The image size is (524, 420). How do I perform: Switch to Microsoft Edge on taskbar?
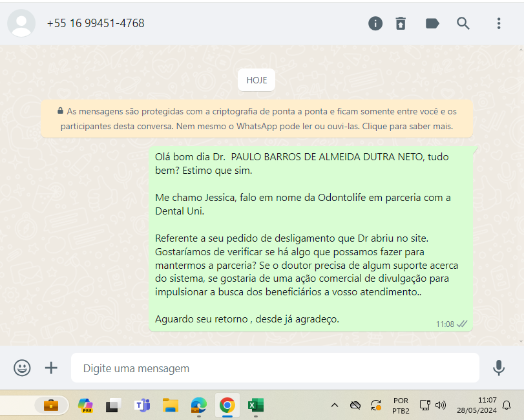pos(199,405)
